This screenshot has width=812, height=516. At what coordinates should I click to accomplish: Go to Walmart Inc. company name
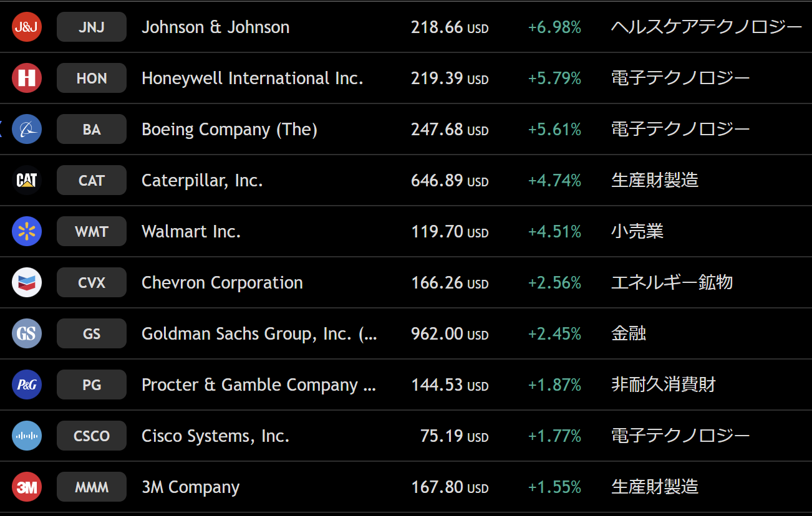point(191,232)
